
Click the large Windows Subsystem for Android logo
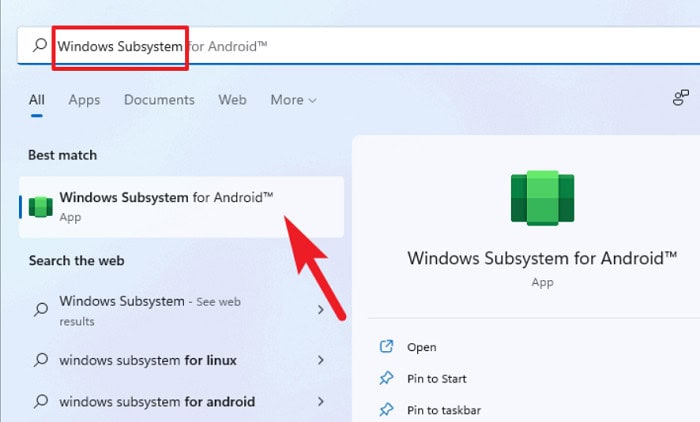click(542, 197)
